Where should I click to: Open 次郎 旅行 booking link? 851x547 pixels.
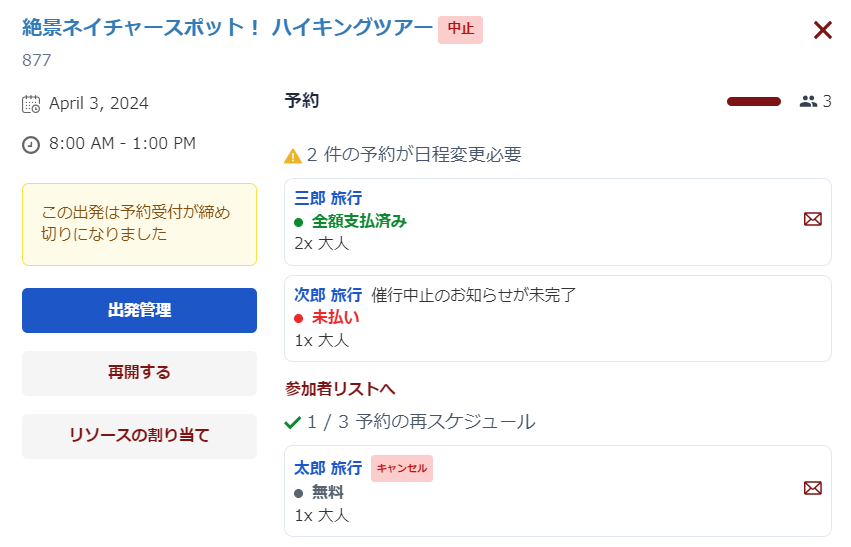(x=328, y=295)
